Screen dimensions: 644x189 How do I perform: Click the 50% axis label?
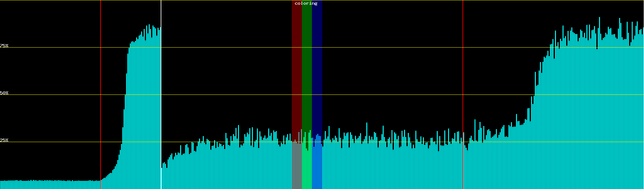click(4, 93)
